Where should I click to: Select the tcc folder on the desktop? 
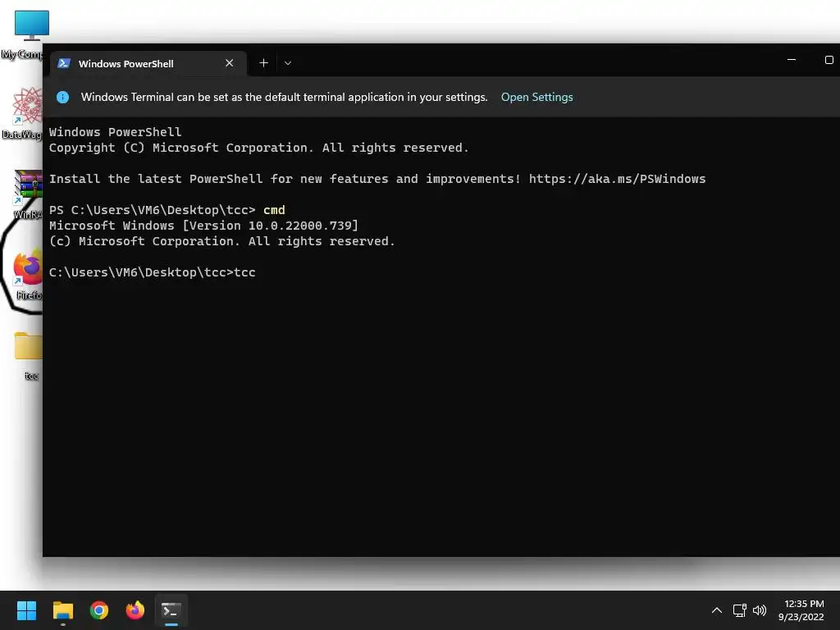click(30, 356)
